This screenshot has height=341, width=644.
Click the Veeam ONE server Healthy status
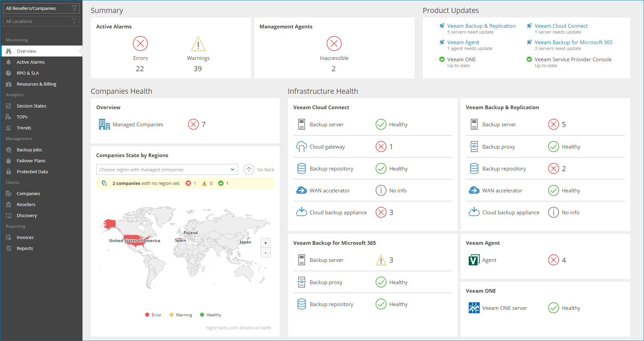click(564, 308)
